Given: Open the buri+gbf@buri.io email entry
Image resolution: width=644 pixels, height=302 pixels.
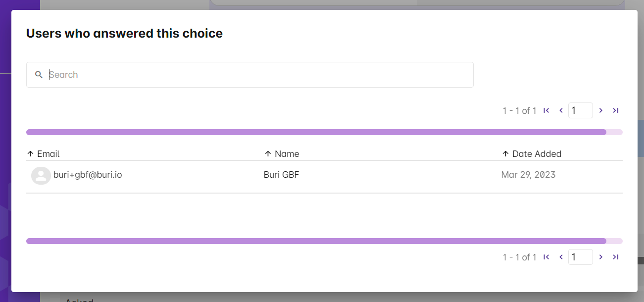Looking at the screenshot, I should click(x=88, y=175).
